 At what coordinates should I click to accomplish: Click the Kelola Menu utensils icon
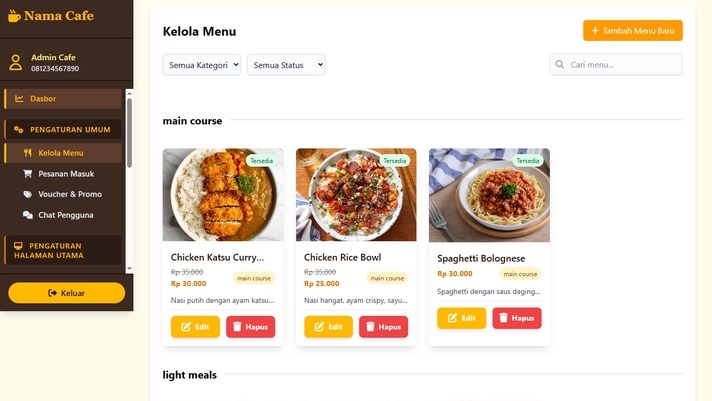coord(27,153)
